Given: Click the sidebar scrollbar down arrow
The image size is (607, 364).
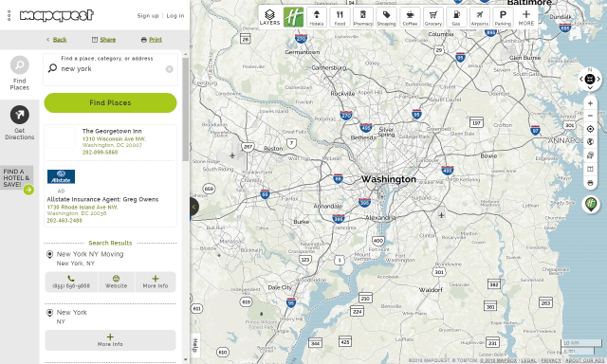Looking at the screenshot, I should tap(186, 360).
